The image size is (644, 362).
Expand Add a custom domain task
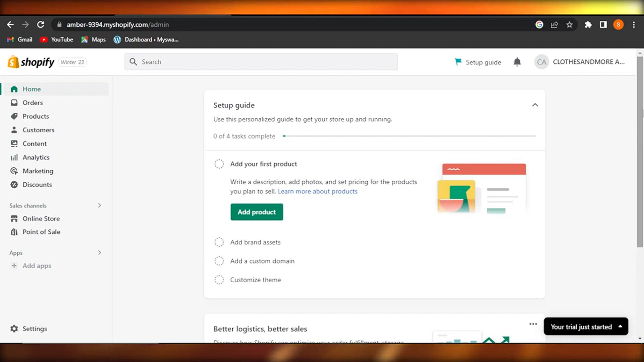(x=262, y=261)
